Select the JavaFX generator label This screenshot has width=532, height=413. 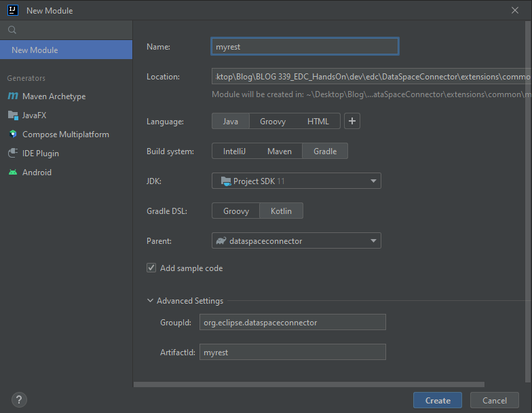[x=34, y=115]
